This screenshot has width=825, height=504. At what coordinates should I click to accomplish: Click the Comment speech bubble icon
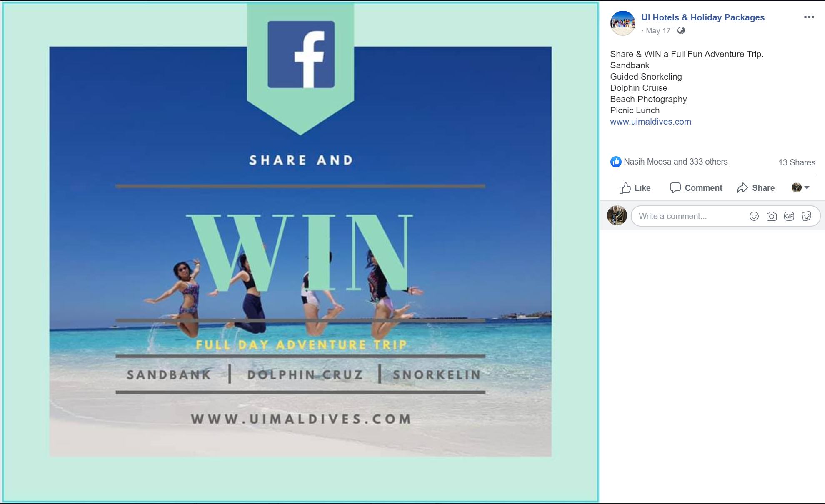(x=675, y=187)
